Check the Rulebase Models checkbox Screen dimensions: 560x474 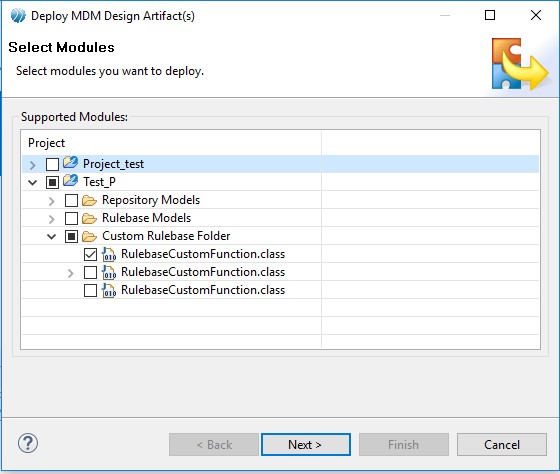click(x=71, y=218)
